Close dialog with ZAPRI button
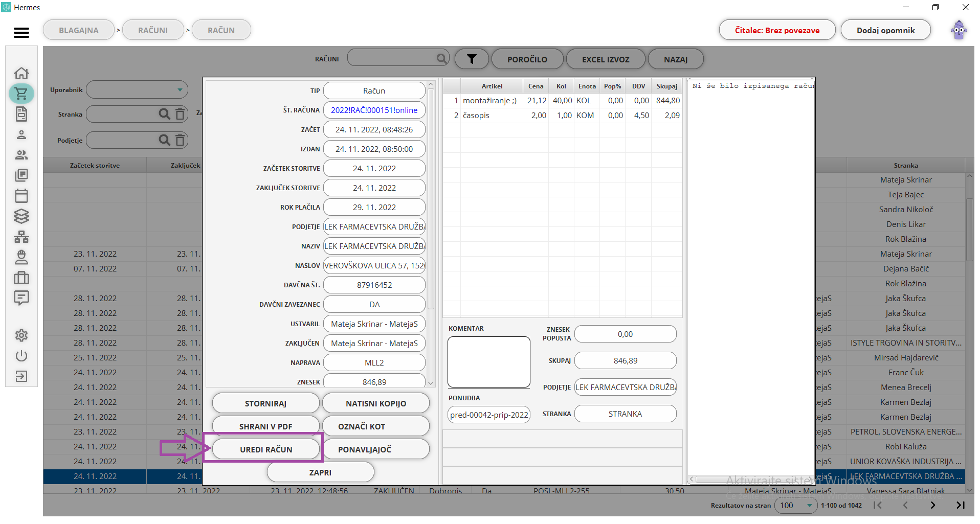The height and width of the screenshot is (524, 980). [x=321, y=472]
